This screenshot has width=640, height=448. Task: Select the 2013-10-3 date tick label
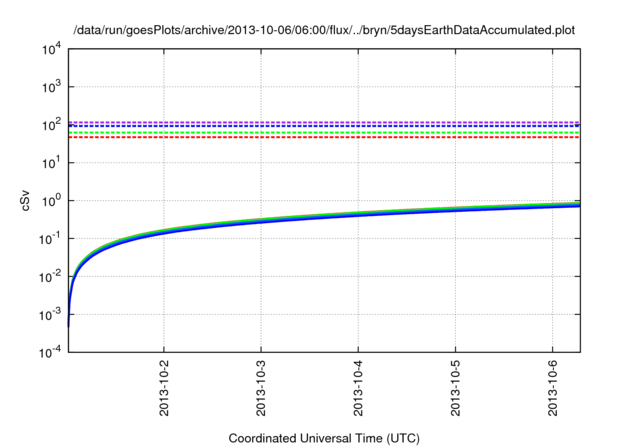coord(261,388)
